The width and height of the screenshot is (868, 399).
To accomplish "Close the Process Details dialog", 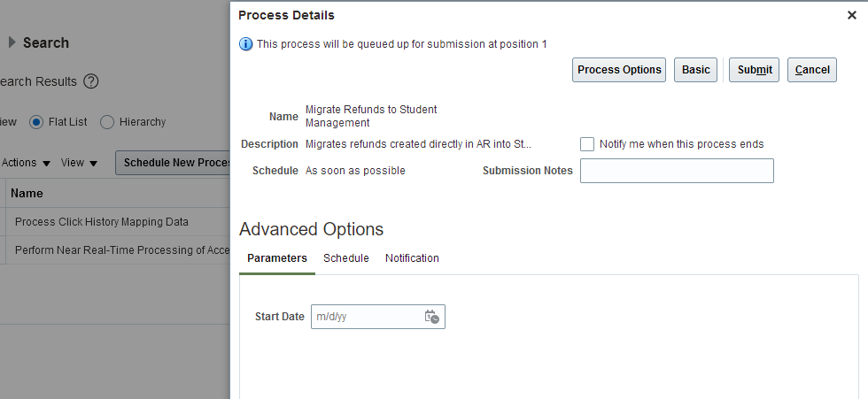I will 852,15.
